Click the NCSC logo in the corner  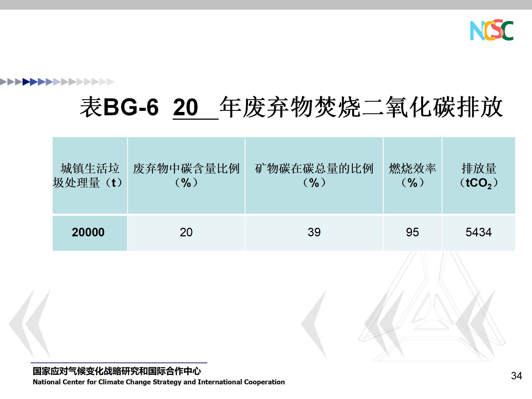pos(492,30)
